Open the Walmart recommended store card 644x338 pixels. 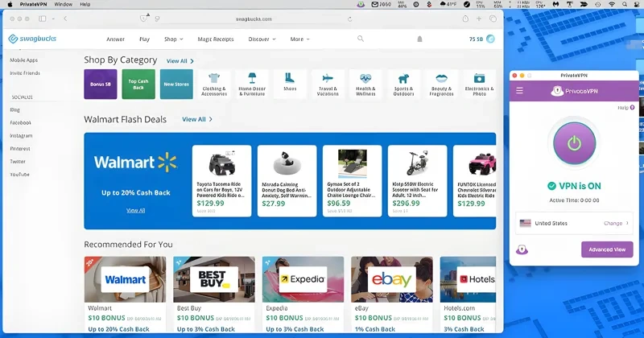126,295
